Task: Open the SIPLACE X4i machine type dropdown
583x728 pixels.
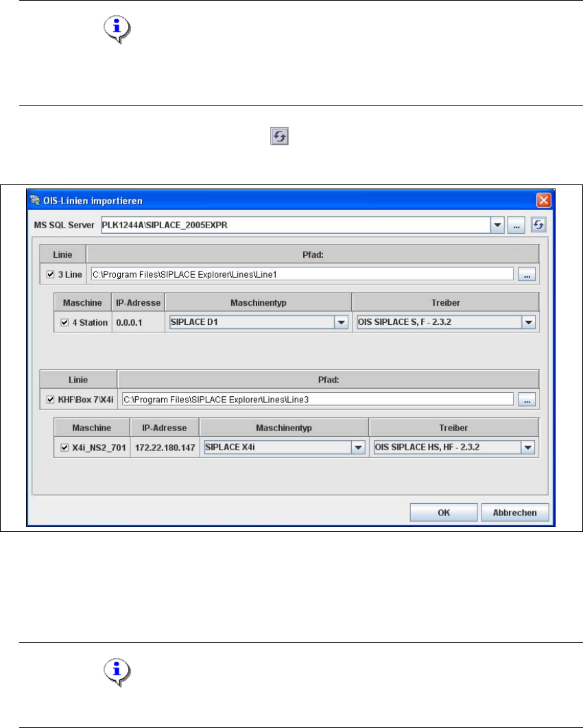Action: pos(358,448)
